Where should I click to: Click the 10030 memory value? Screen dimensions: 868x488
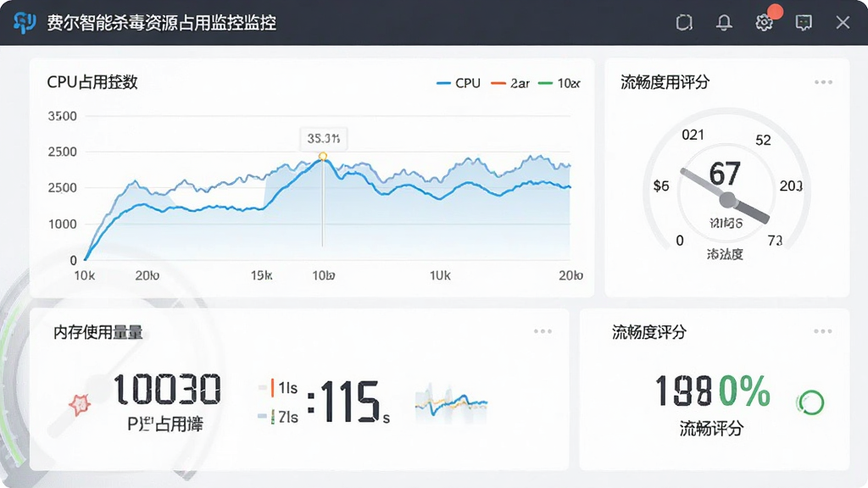click(167, 389)
